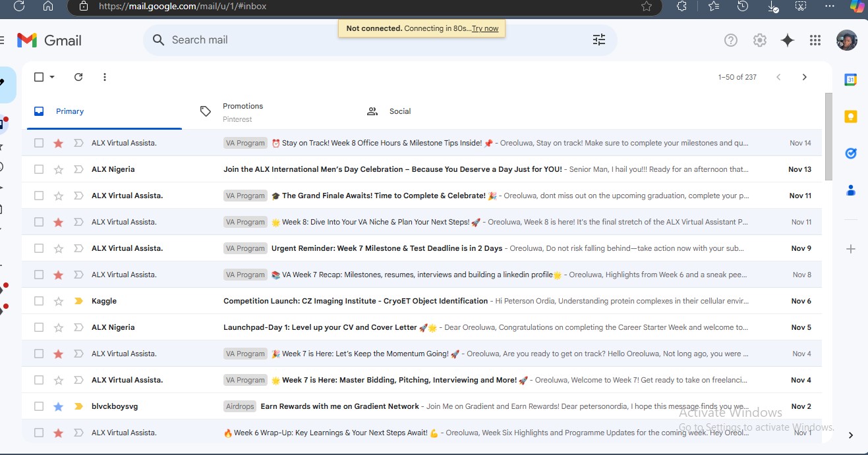Go to next page of emails
868x455 pixels.
click(804, 77)
